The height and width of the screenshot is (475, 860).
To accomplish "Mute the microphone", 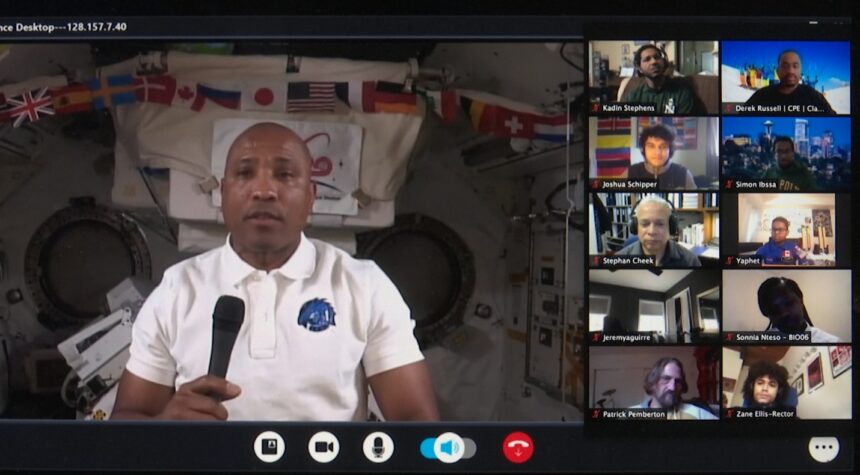I will 377,447.
